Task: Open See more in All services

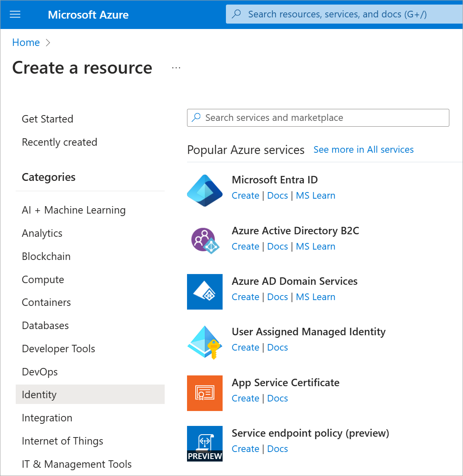Action: point(363,150)
